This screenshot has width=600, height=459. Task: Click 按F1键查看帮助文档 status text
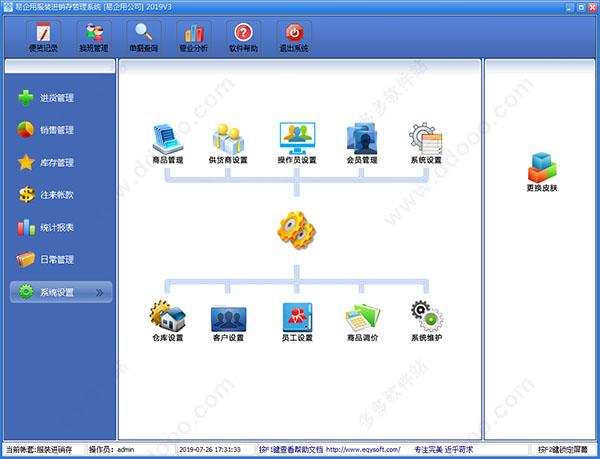291,449
